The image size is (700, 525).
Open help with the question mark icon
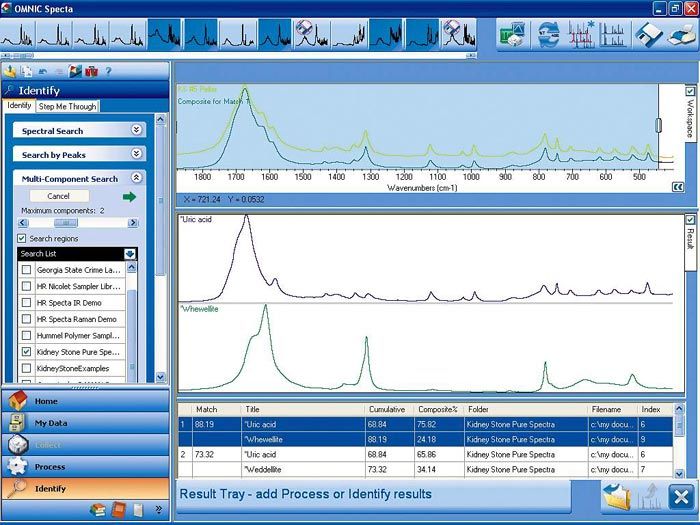click(108, 71)
